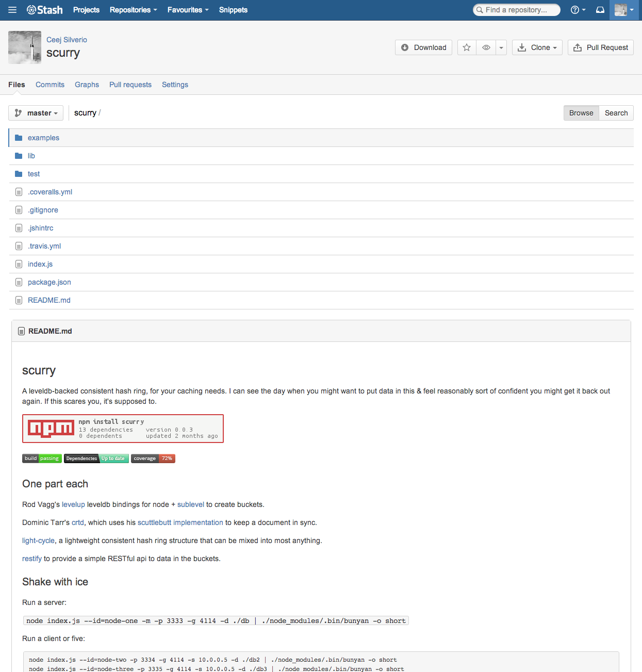
Task: Open the levelup link
Action: coord(73,504)
